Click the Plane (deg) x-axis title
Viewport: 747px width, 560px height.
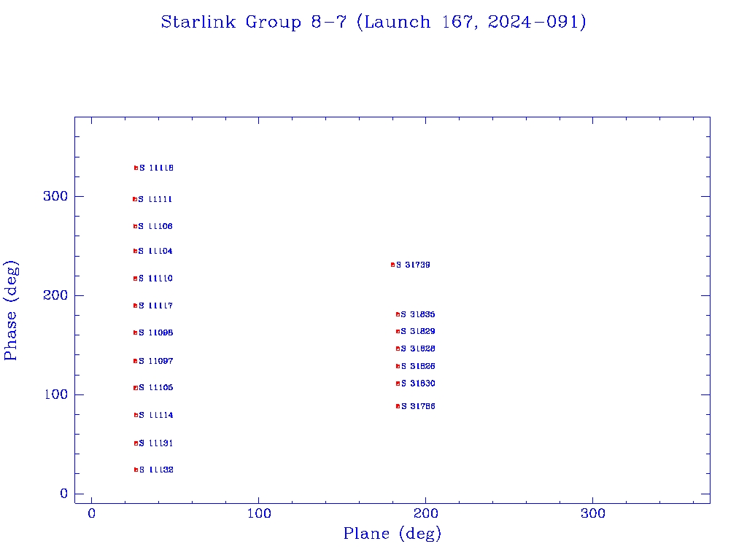pos(392,534)
